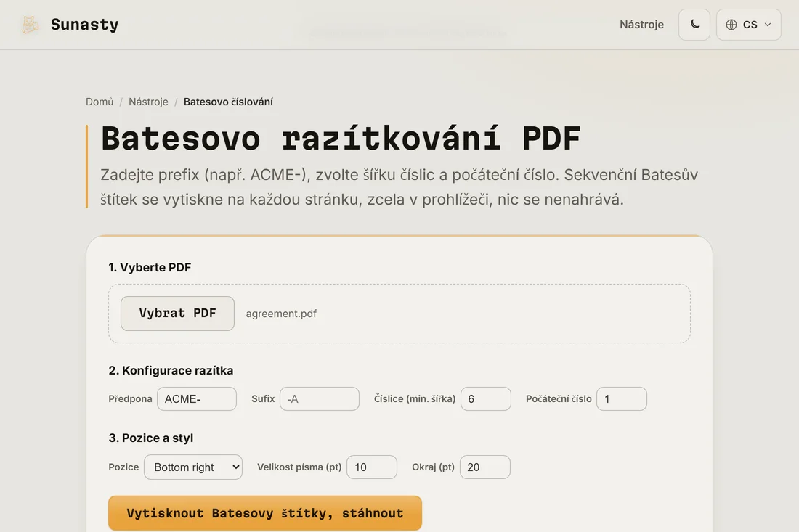
Task: Click the 2. Konfigurace razítka heading
Action: (171, 371)
